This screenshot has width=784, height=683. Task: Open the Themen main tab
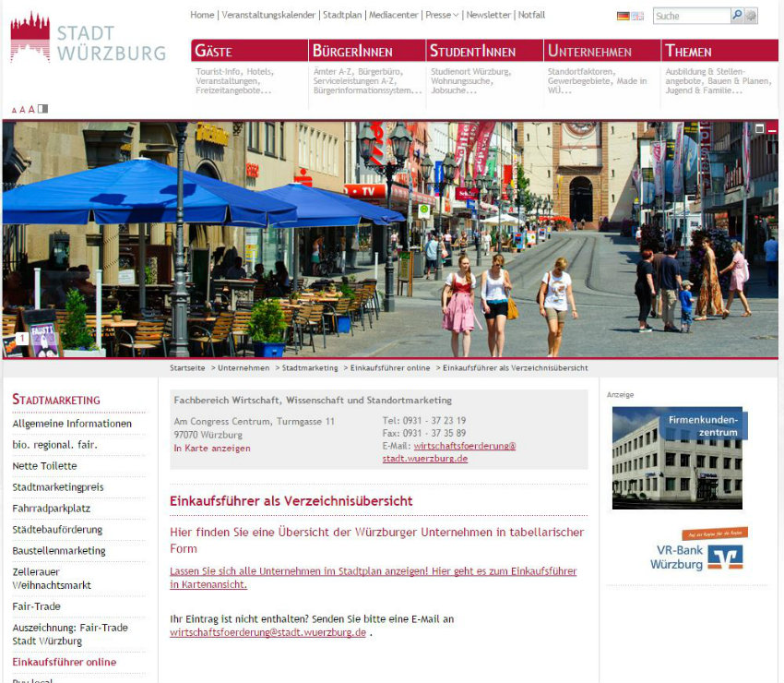coord(720,51)
